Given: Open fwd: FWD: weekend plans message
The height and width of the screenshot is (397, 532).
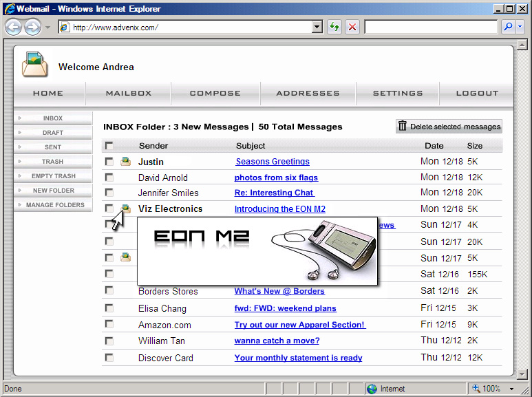Looking at the screenshot, I should click(286, 308).
